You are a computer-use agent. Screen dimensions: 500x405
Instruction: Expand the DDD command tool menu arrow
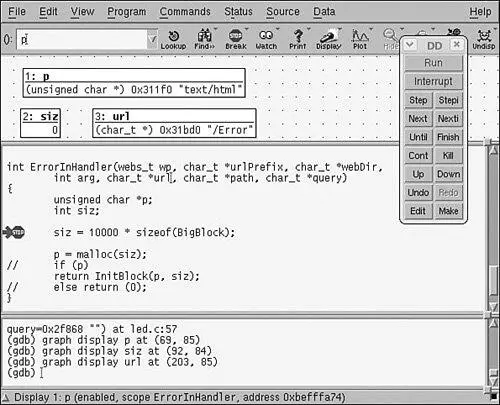coord(410,44)
